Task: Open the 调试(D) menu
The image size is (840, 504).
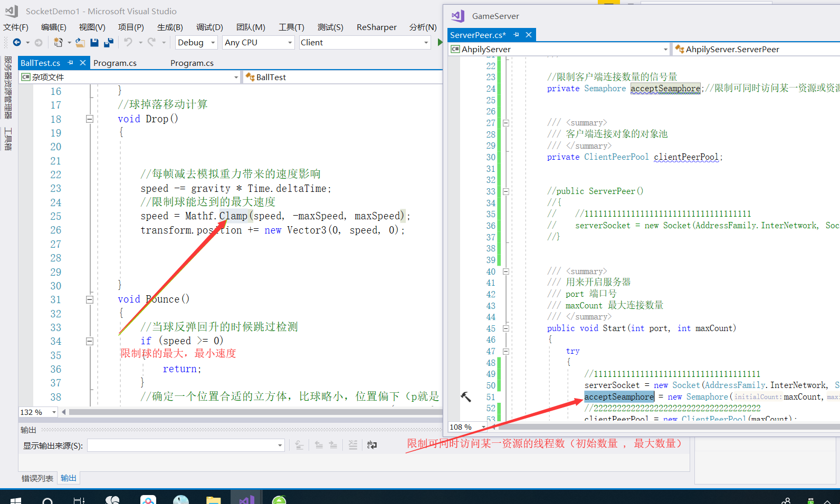Action: [209, 27]
